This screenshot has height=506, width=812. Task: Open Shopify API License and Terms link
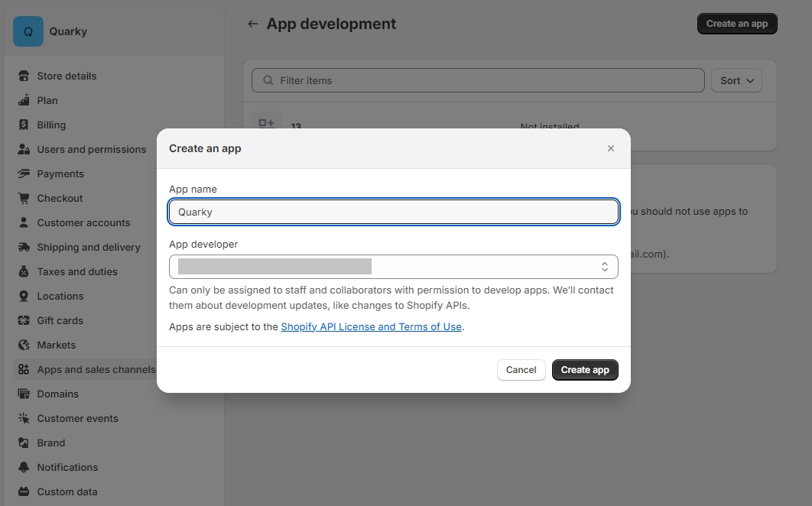tap(371, 326)
